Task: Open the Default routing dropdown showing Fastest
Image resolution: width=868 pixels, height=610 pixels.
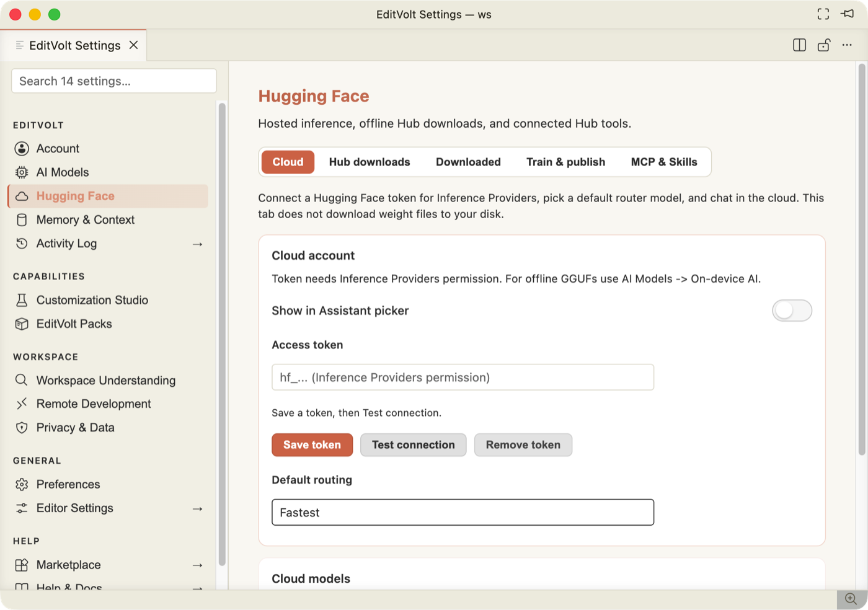Action: [463, 513]
